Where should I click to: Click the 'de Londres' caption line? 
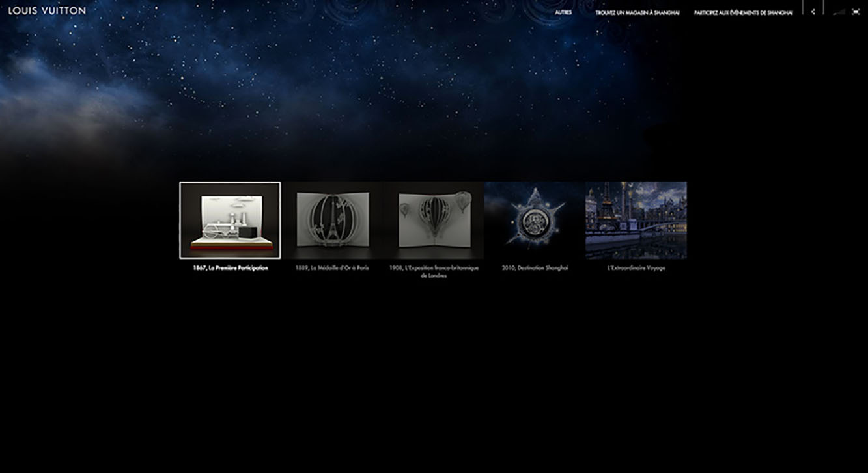pyautogui.click(x=434, y=276)
